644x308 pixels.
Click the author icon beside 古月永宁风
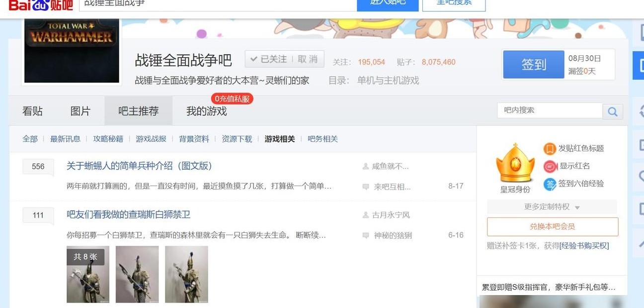pyautogui.click(x=366, y=215)
